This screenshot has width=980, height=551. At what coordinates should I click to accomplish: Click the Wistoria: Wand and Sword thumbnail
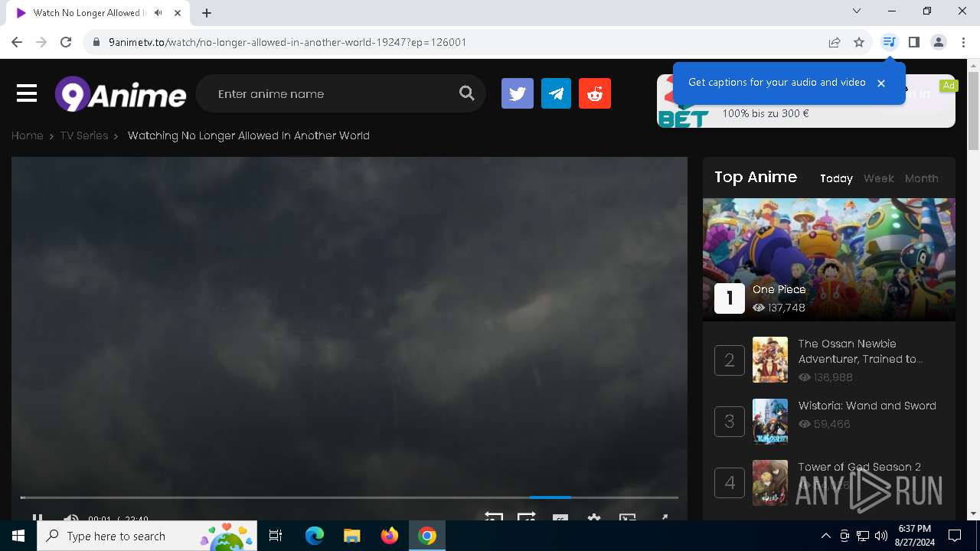(770, 421)
